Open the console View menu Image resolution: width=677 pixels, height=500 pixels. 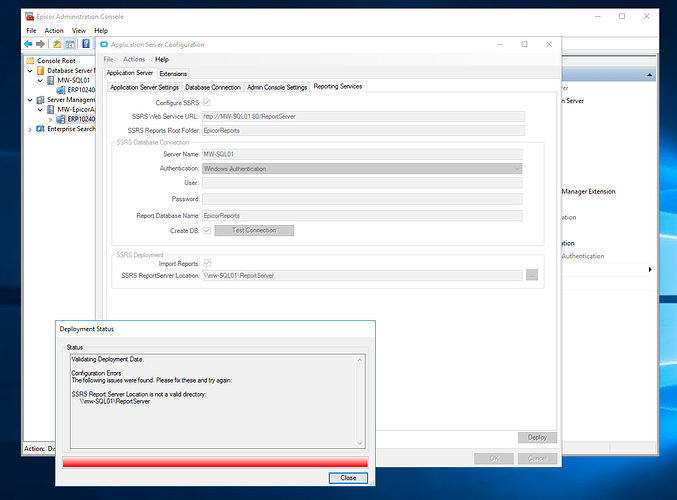point(79,31)
